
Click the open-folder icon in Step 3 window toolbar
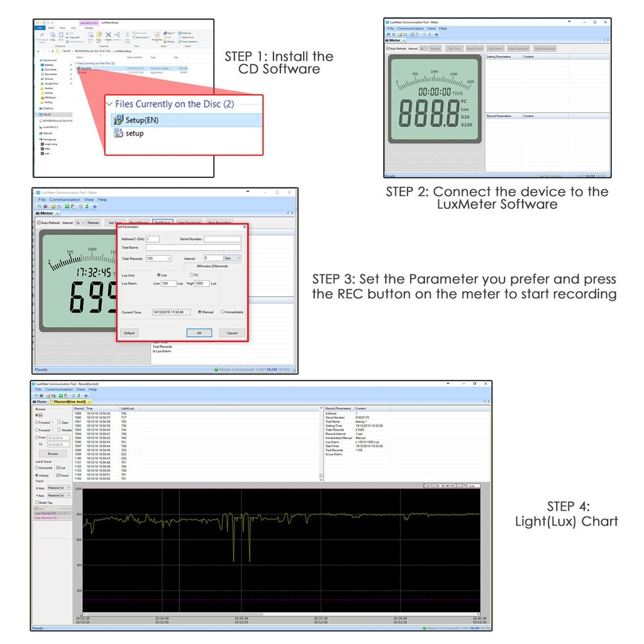point(53,206)
